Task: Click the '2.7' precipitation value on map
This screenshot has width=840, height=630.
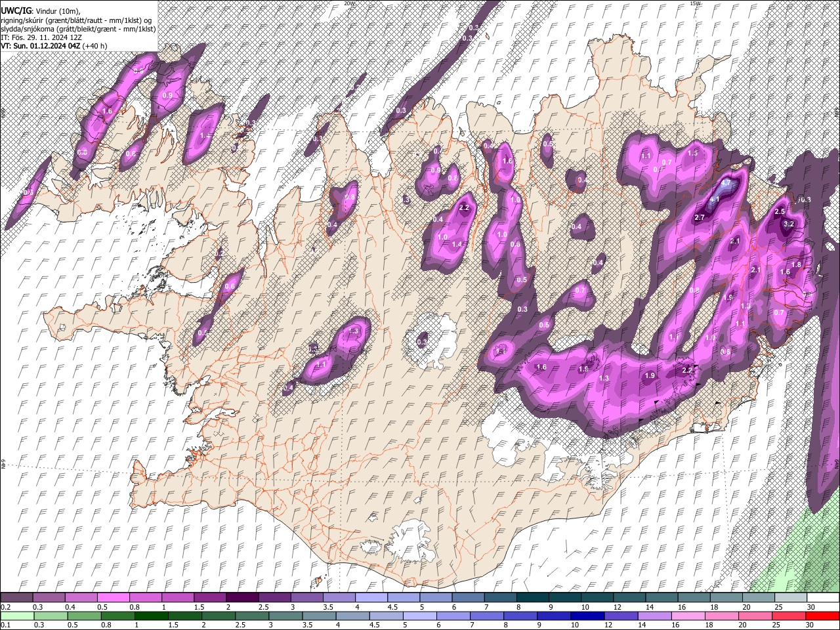Action: pyautogui.click(x=700, y=217)
